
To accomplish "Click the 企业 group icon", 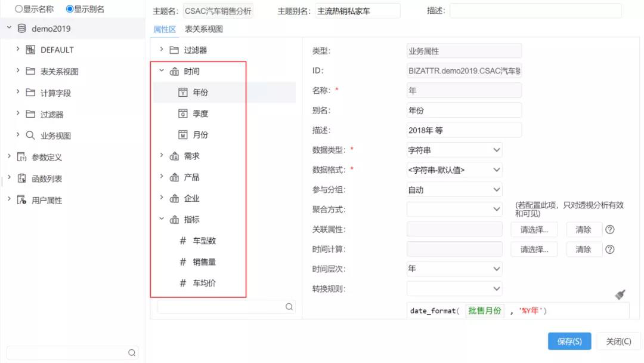I will point(174,199).
